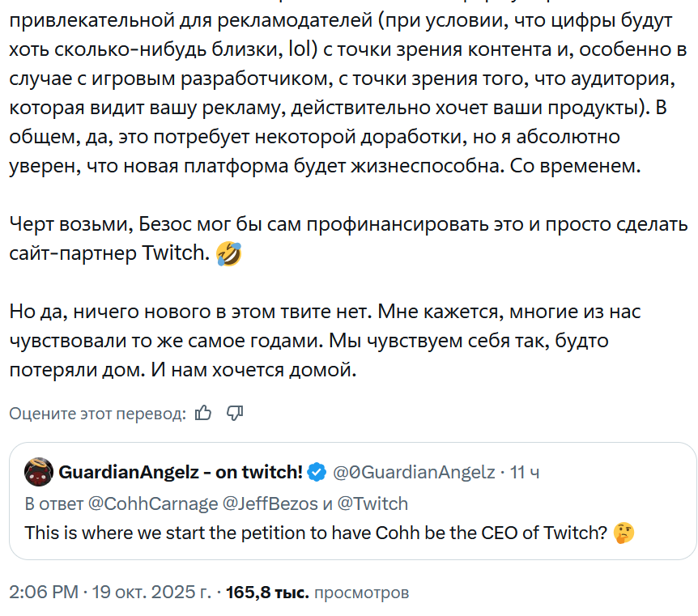Click the paragraph starting "Но да, ничего нового"
This screenshot has height=616, width=698.
coord(324,342)
